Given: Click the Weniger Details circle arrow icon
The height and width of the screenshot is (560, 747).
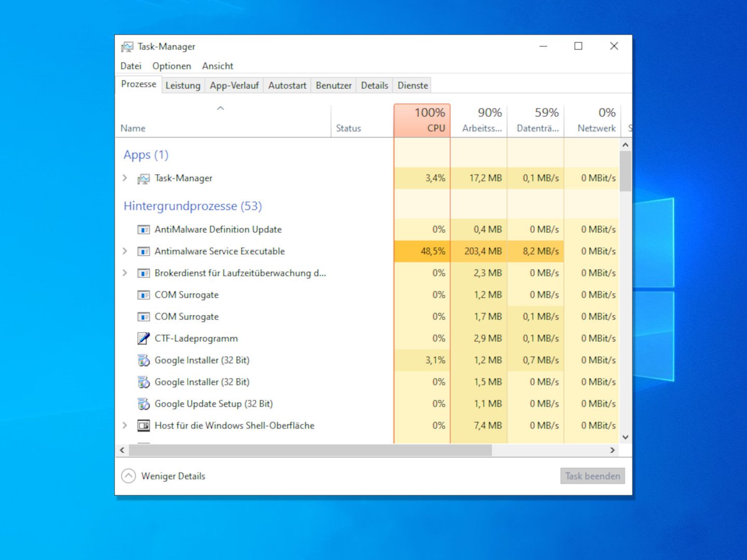Looking at the screenshot, I should (x=129, y=476).
